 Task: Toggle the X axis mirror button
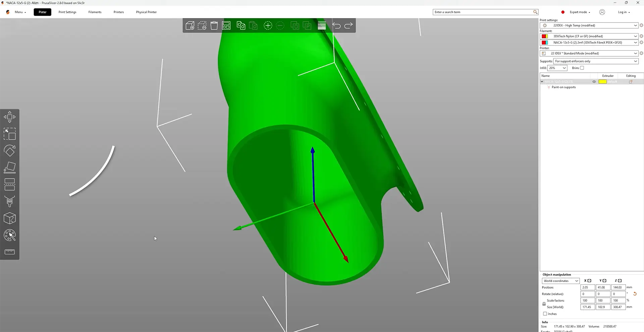pos(589,281)
